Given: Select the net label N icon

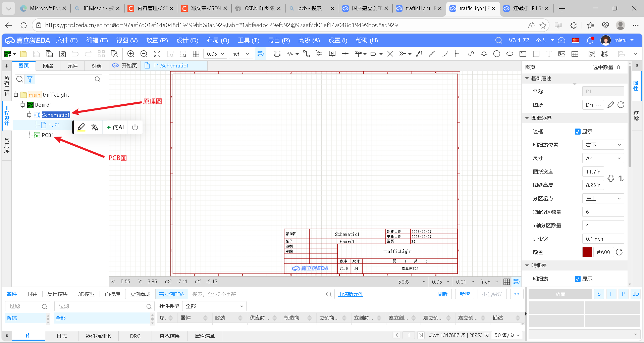Looking at the screenshot, I should 332,54.
